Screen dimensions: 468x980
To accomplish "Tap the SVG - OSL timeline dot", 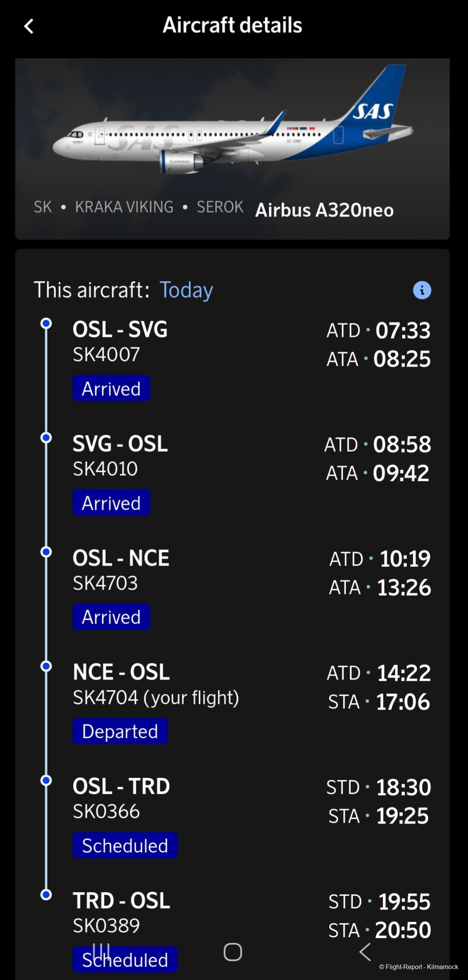I will point(46,438).
